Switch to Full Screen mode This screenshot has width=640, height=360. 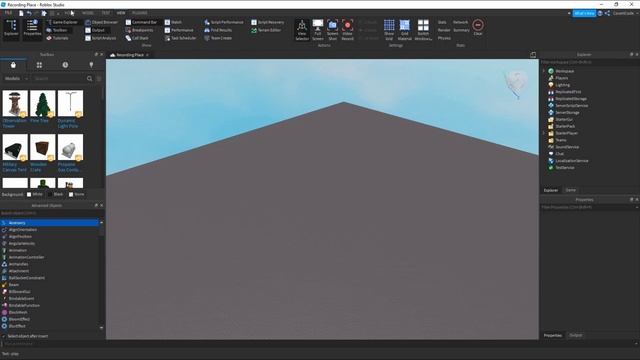pos(318,30)
